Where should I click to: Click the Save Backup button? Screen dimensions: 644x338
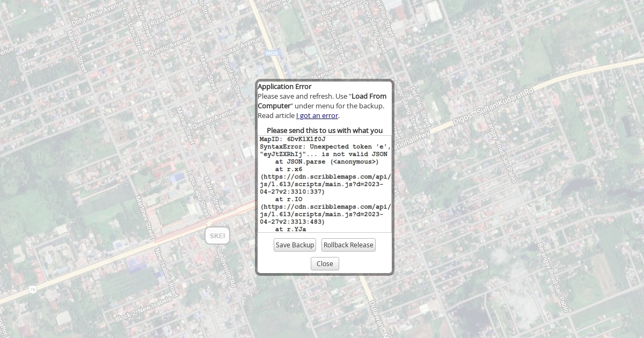point(295,245)
